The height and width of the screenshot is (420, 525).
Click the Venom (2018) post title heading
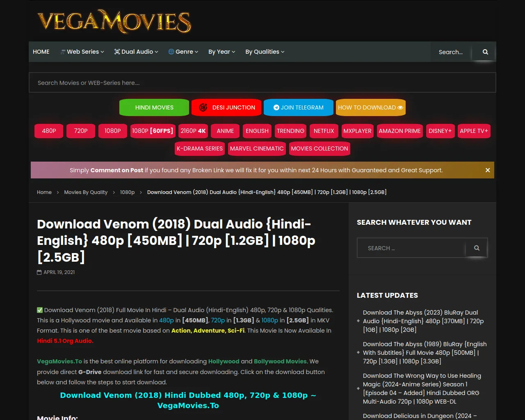pyautogui.click(x=176, y=240)
